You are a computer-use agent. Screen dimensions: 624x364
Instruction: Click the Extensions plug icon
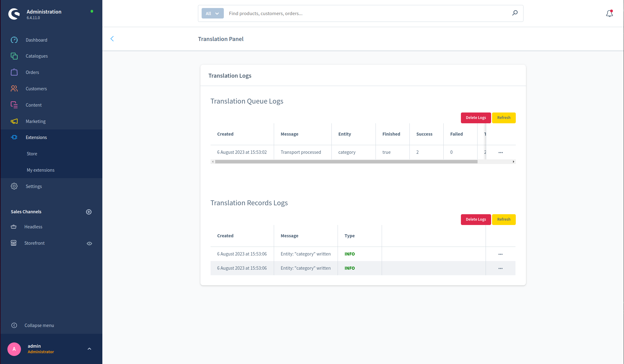point(14,137)
